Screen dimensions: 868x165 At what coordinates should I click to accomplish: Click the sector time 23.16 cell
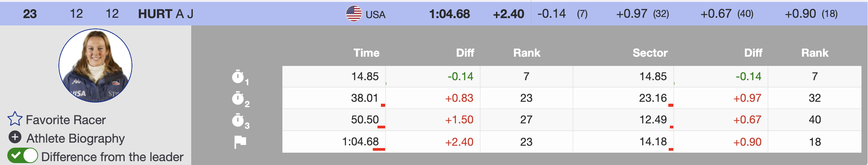click(653, 98)
